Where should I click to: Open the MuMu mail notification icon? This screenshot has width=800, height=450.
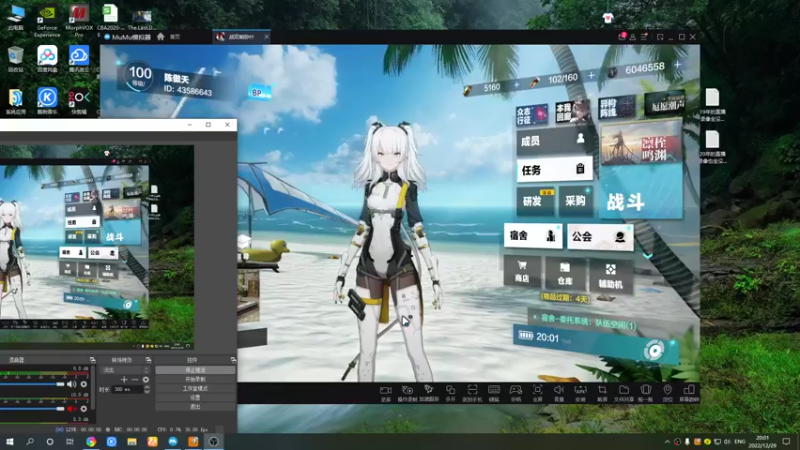point(622,37)
